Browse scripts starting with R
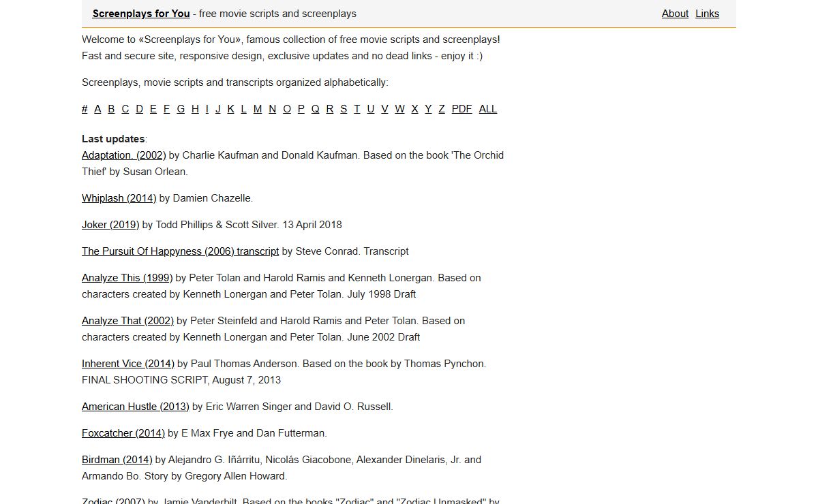The width and height of the screenshot is (818, 504). click(x=329, y=109)
